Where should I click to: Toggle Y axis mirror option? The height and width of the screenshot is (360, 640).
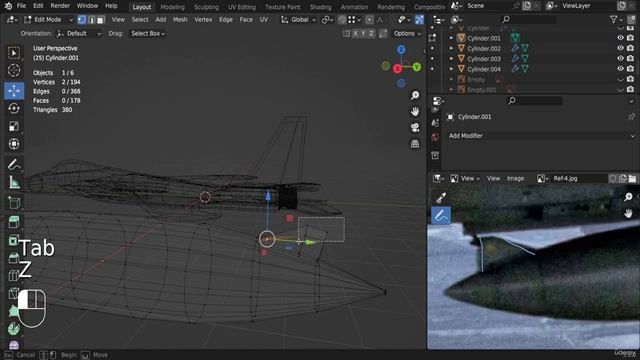click(x=363, y=33)
